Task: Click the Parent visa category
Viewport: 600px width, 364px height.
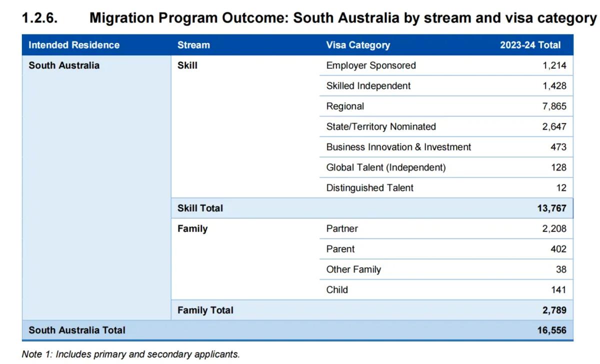Action: 340,249
